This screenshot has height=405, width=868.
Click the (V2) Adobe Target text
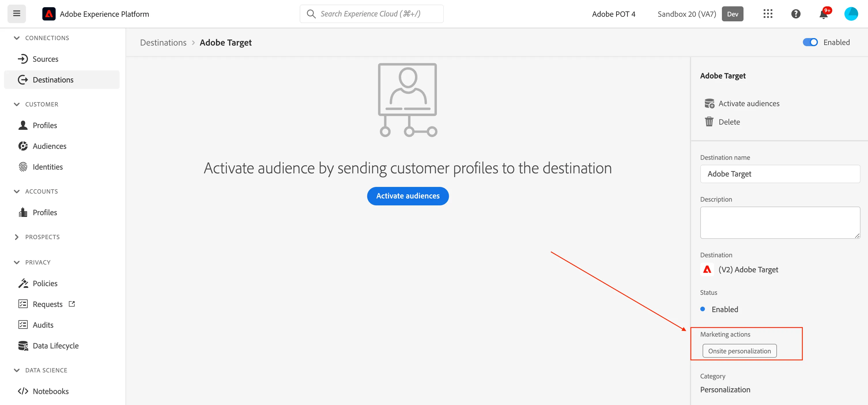pos(748,269)
